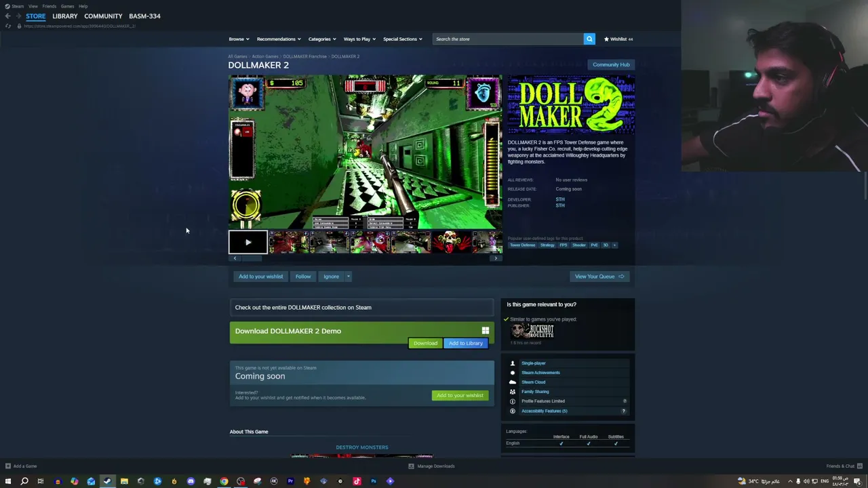Click the store search magnifier button
The height and width of the screenshot is (488, 868).
(589, 39)
